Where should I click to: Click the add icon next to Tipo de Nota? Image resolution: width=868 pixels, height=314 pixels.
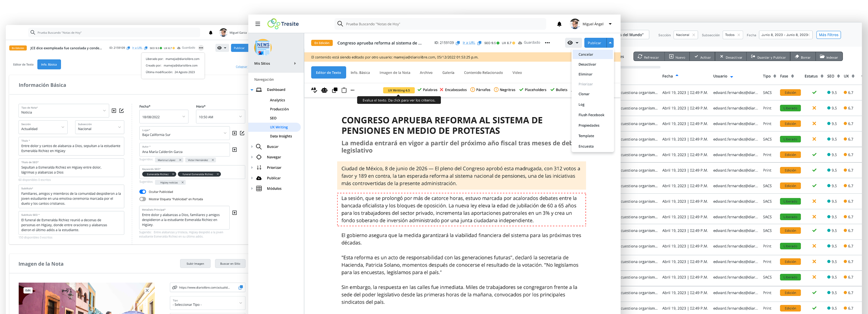(x=114, y=110)
